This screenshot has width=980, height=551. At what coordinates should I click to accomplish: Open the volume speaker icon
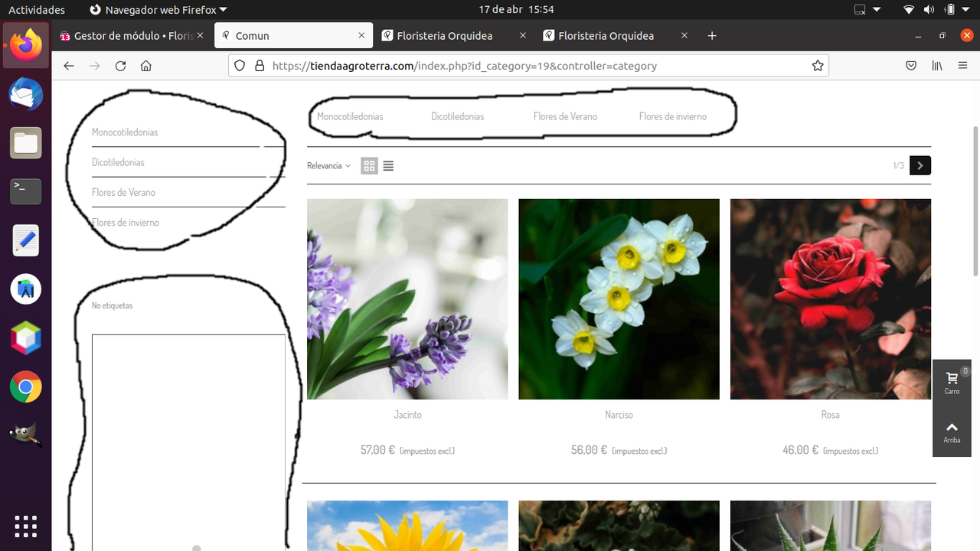pos(929,10)
